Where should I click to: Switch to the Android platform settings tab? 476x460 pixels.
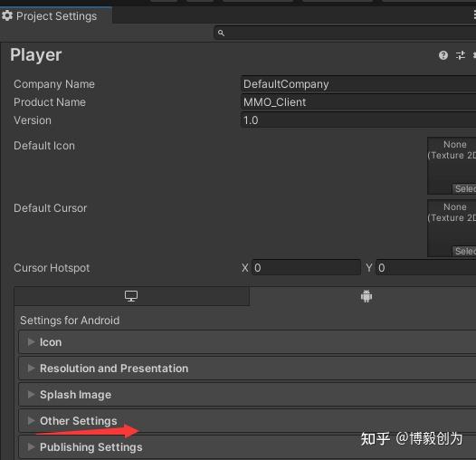367,296
